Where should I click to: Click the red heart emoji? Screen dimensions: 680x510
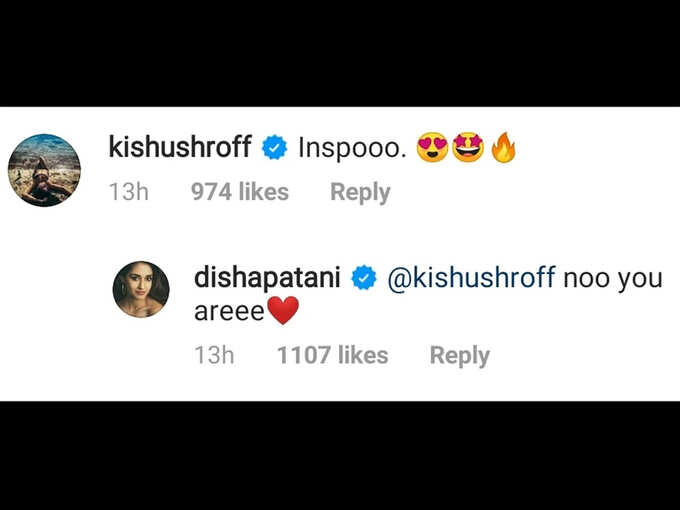(x=283, y=311)
